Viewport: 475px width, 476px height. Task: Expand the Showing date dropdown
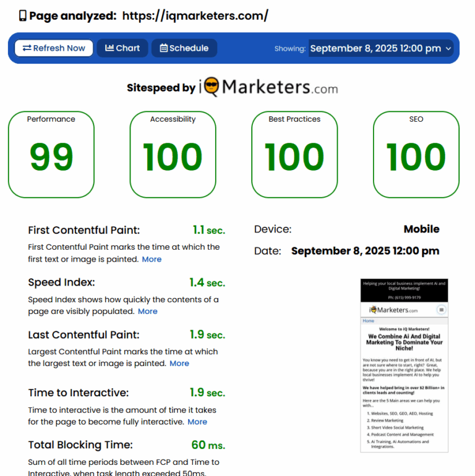pos(381,48)
